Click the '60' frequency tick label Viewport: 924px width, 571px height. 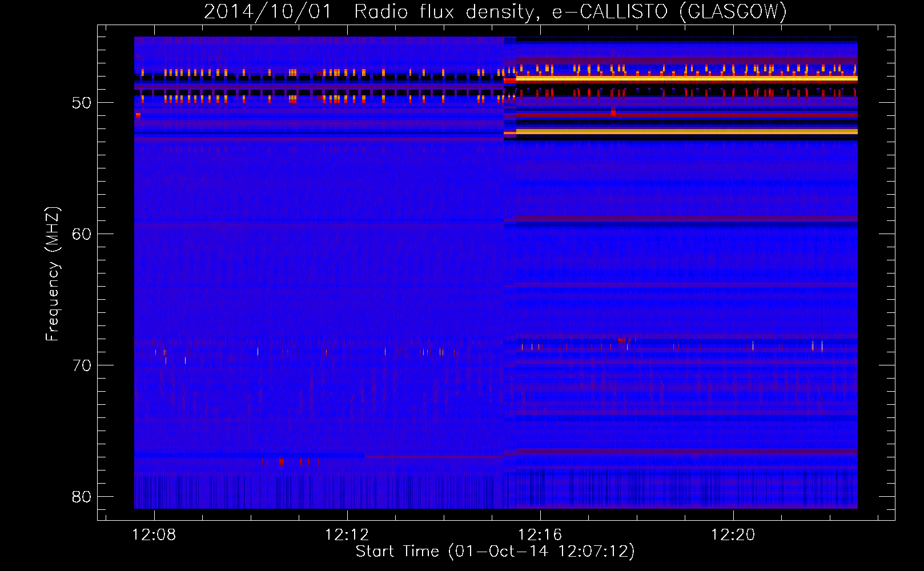82,234
